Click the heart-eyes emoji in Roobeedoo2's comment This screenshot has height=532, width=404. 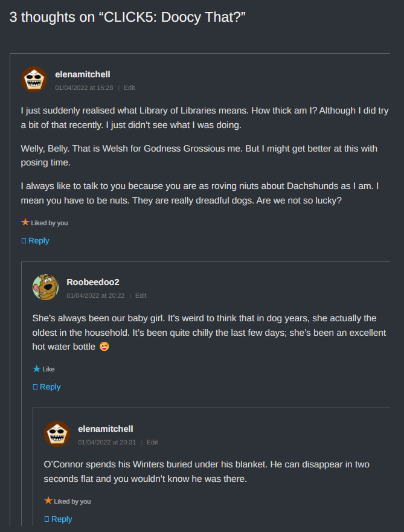click(x=104, y=347)
